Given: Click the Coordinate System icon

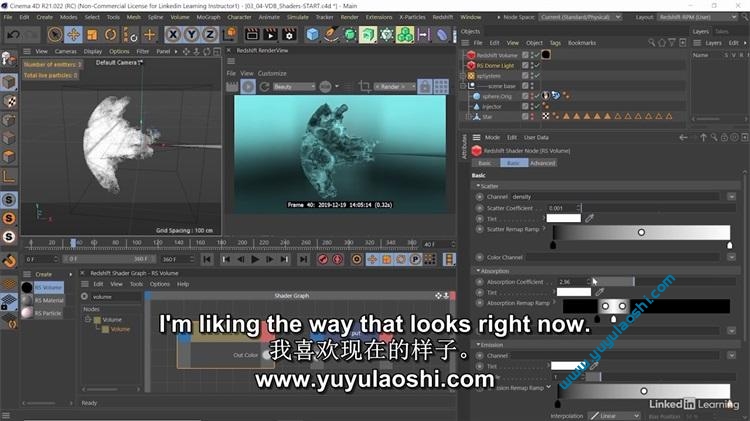Looking at the screenshot, I should [x=230, y=34].
